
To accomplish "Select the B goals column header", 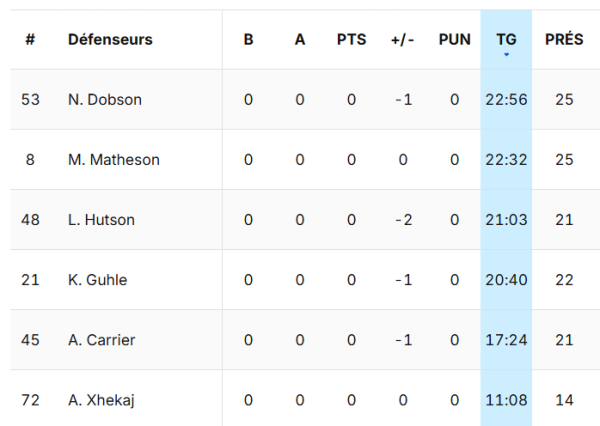I will pyautogui.click(x=248, y=40).
